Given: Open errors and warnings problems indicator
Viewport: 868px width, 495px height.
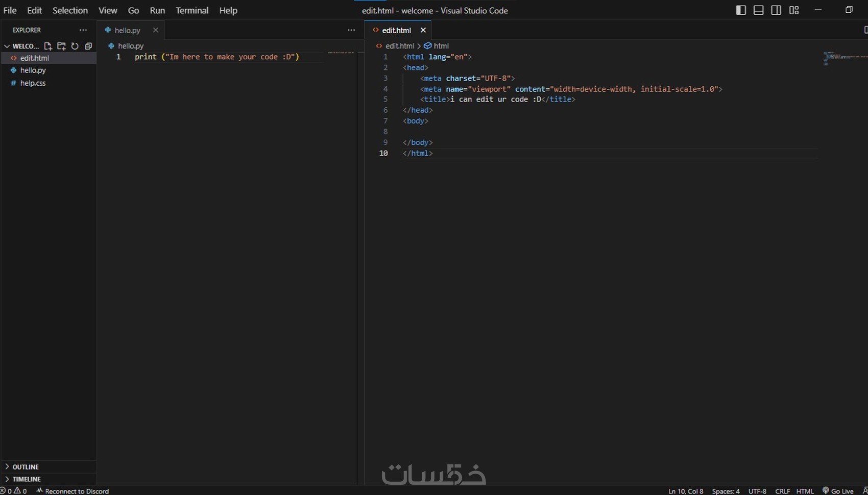Looking at the screenshot, I should [x=14, y=491].
